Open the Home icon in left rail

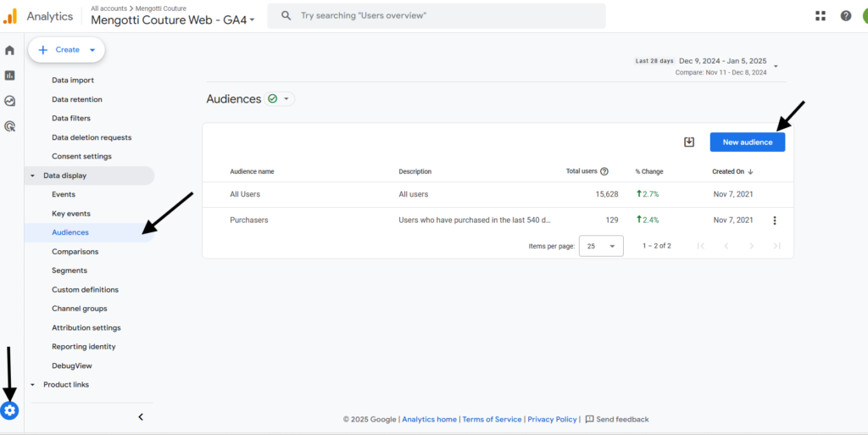9,50
